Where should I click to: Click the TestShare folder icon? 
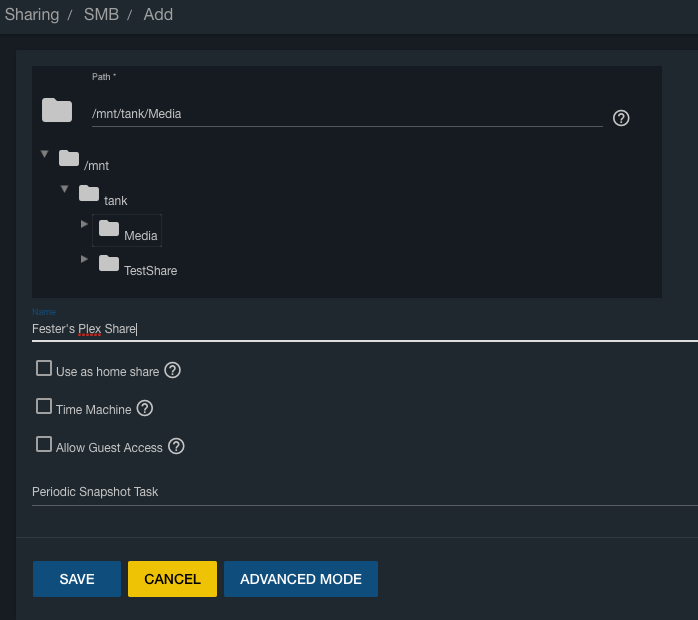[x=109, y=263]
